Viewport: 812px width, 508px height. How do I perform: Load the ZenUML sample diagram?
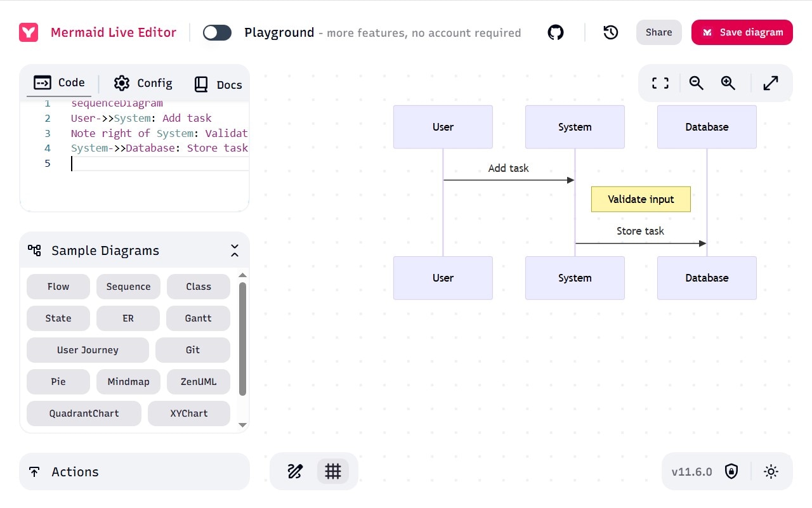[199, 382]
